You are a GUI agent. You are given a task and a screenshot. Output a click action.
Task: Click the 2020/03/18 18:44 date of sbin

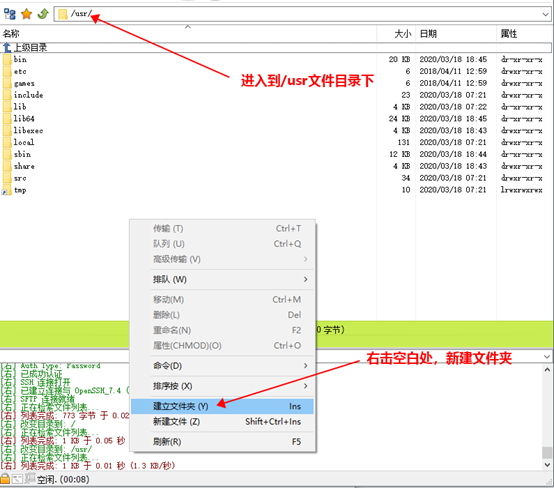coord(453,154)
